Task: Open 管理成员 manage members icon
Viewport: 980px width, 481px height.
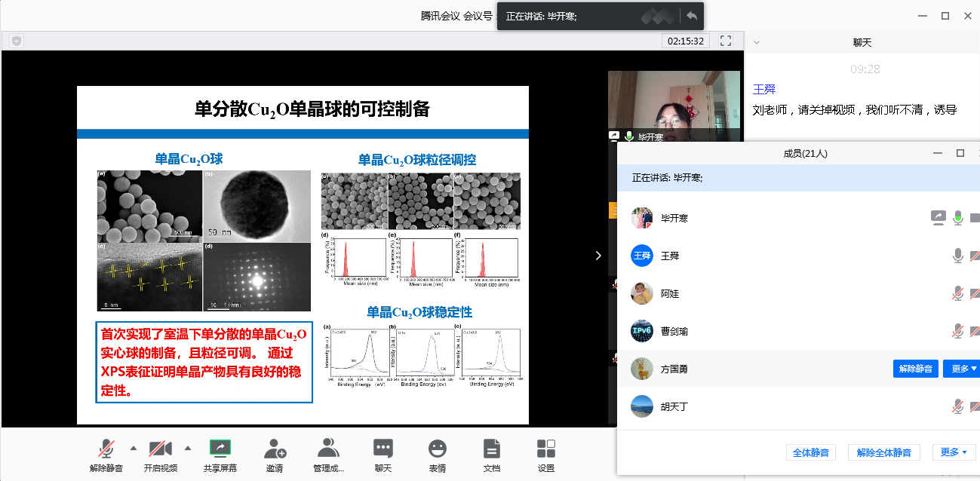Action: point(328,449)
